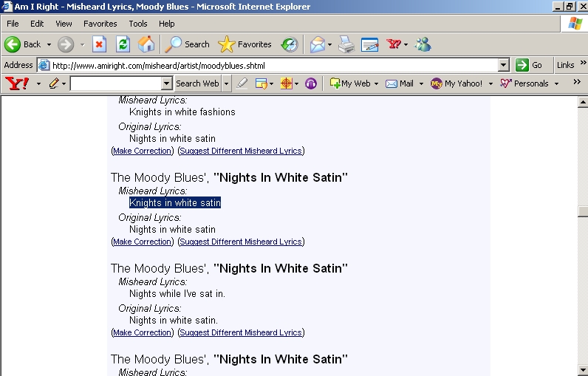The width and height of the screenshot is (588, 376).
Task: Expand the Personals dropdown arrow
Action: pyautogui.click(x=556, y=83)
